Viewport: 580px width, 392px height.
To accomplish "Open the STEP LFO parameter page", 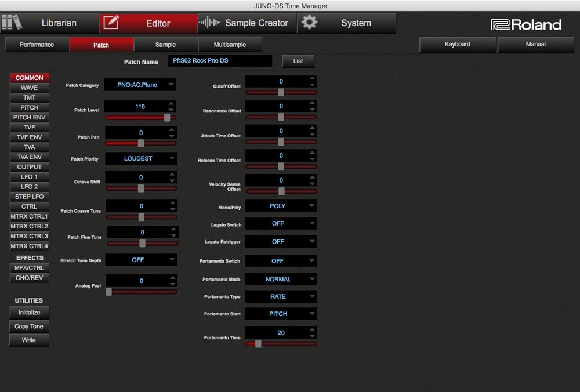I will (x=29, y=197).
